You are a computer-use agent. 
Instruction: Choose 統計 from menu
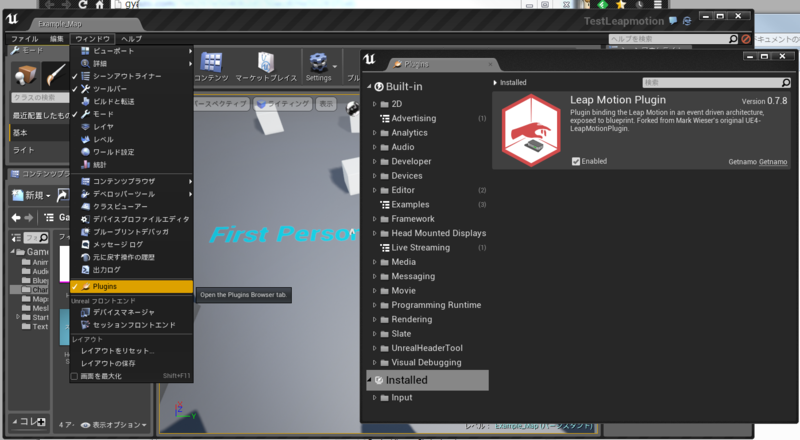(132, 165)
